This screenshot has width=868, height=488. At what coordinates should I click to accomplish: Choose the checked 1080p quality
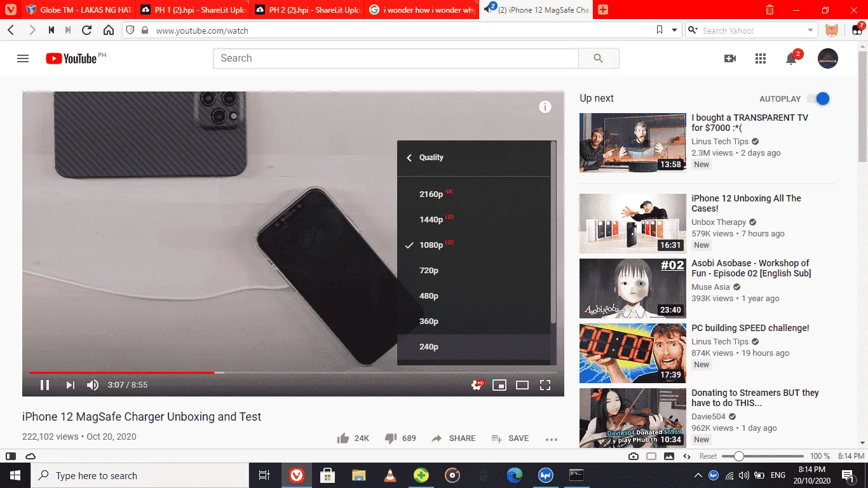(x=473, y=245)
